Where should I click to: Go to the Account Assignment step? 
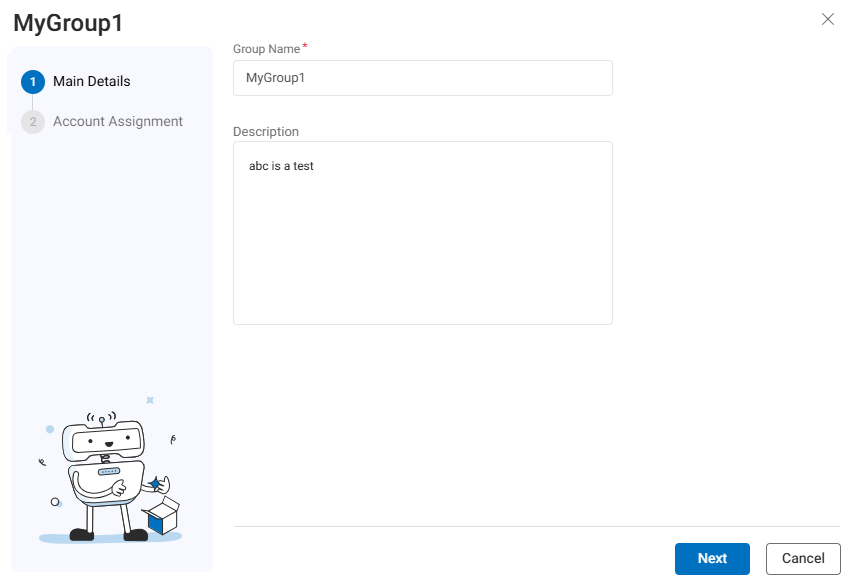117,122
